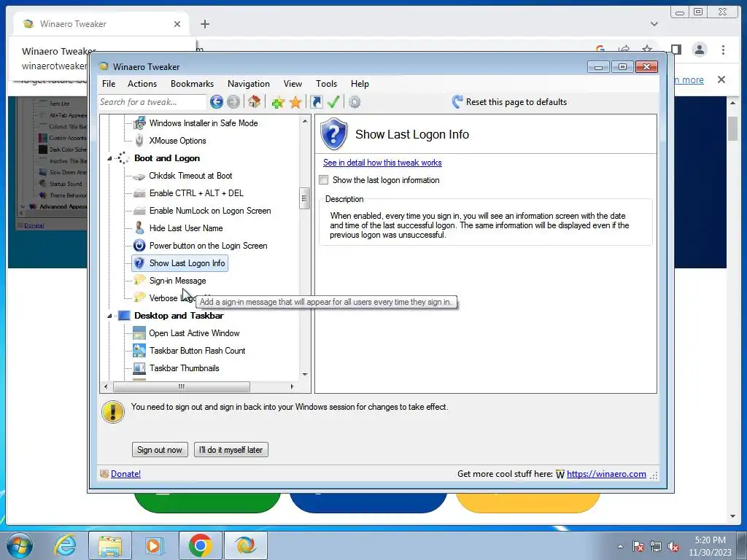Viewport: 747px width, 560px height.
Task: Open the winaero.com link
Action: pyautogui.click(x=606, y=474)
